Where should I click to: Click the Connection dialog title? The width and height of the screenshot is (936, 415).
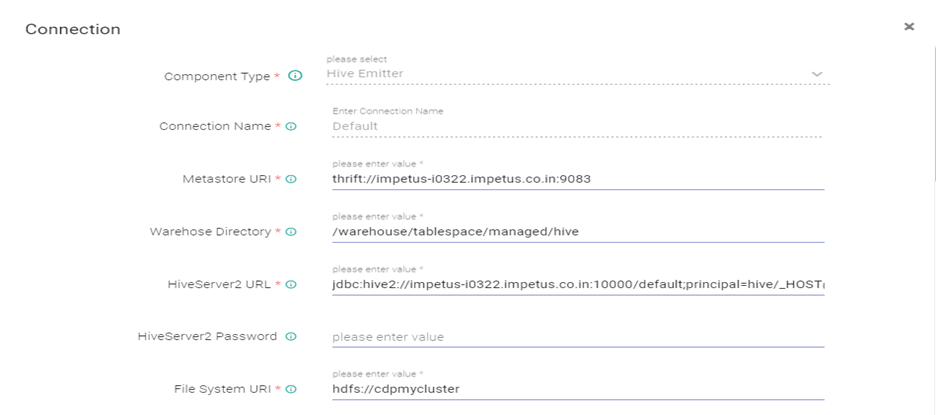73,29
